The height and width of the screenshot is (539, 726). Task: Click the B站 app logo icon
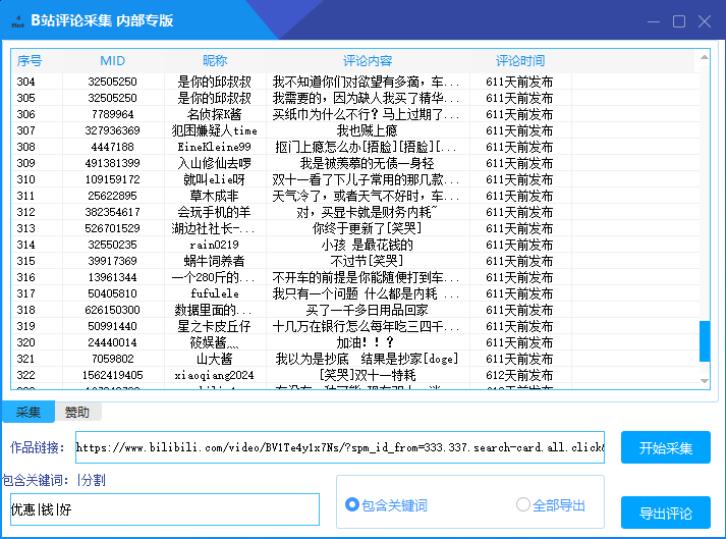[15, 20]
